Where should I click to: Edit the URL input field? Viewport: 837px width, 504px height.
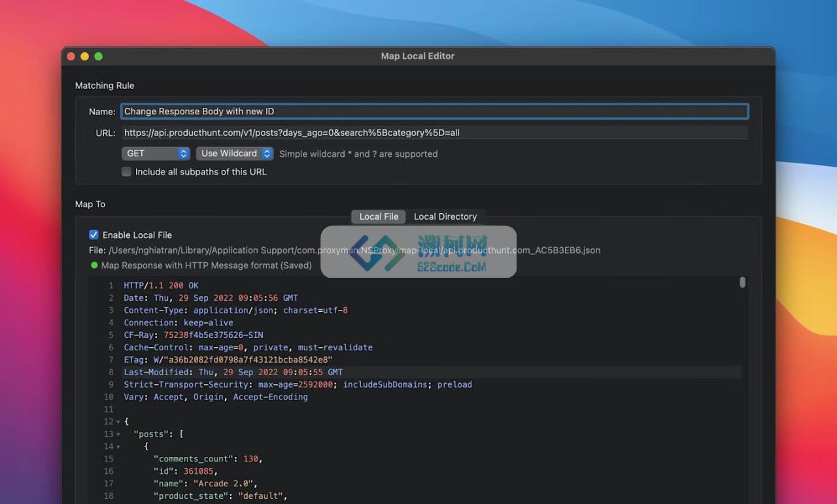tap(434, 133)
